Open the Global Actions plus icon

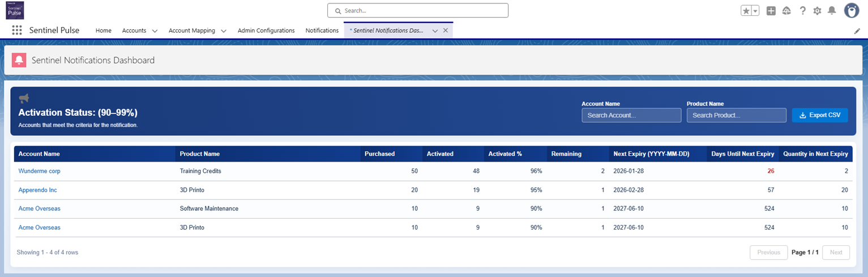[x=771, y=11]
